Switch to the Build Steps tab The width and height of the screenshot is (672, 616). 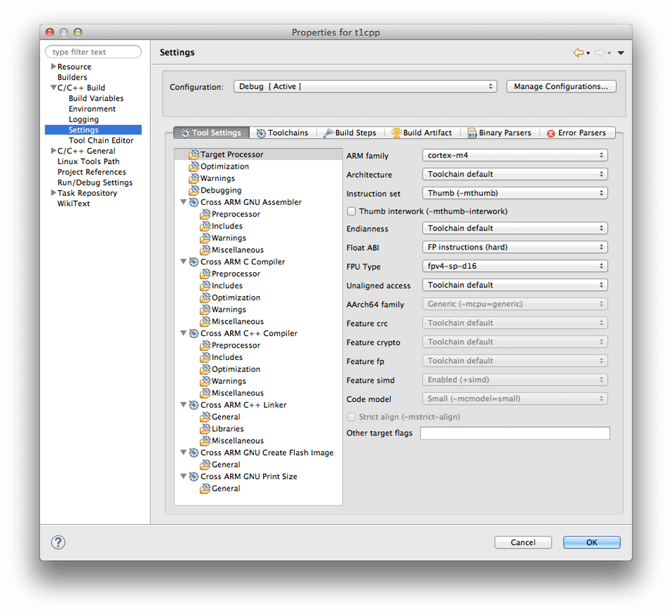coord(350,133)
